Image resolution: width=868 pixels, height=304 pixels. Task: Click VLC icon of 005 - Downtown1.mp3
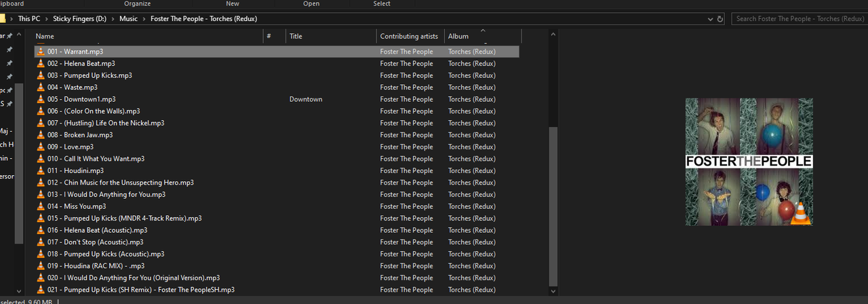coord(41,99)
